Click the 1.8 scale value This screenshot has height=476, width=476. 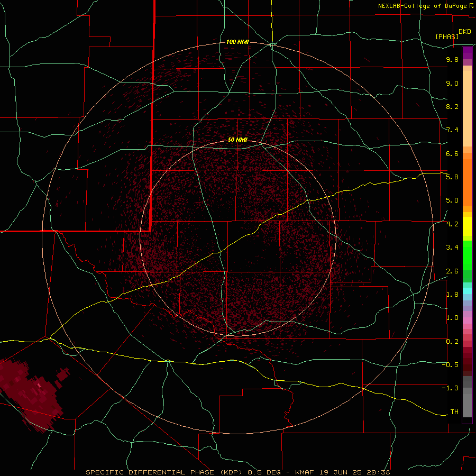coord(452,295)
